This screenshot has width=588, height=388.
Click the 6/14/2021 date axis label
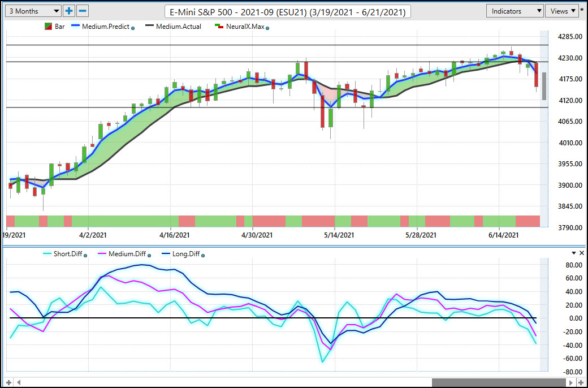point(503,235)
